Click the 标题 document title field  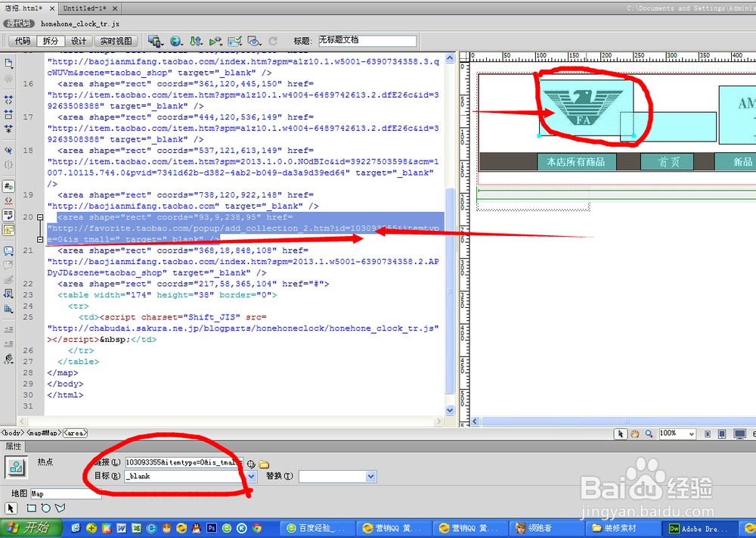coord(367,41)
